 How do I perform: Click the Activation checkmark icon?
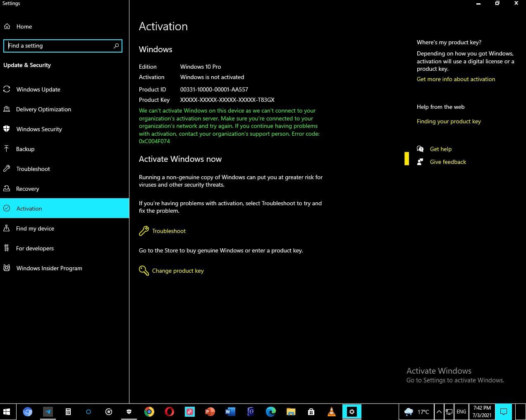point(7,209)
